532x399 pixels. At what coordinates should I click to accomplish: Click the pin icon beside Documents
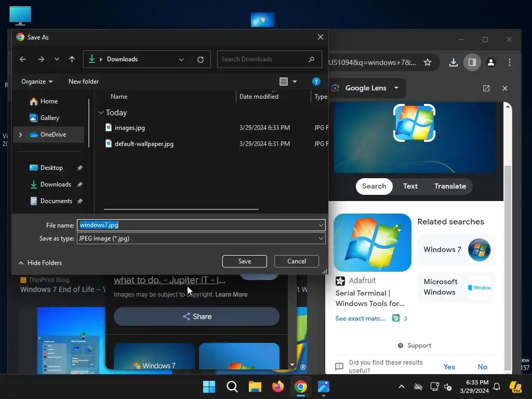[79, 201]
